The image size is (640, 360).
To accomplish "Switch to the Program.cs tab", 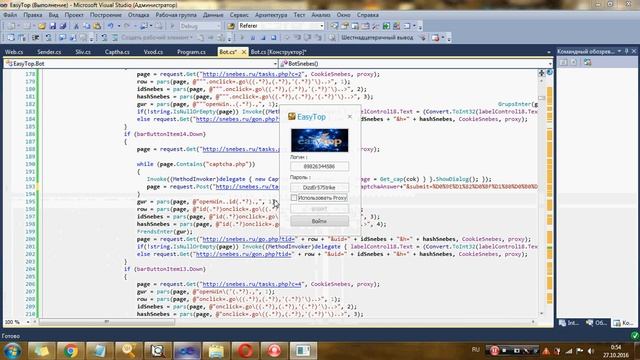I will (x=191, y=52).
